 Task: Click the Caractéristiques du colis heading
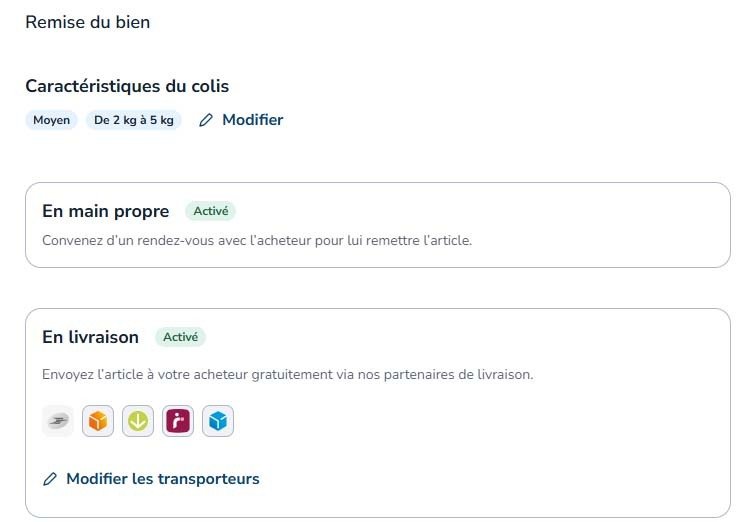[x=127, y=86]
